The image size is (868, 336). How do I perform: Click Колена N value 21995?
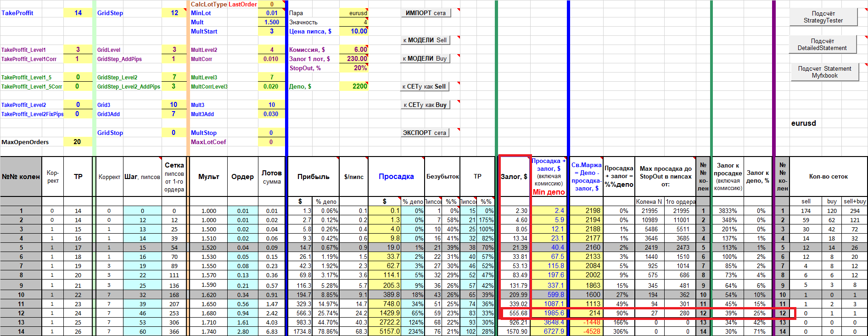[x=650, y=211]
